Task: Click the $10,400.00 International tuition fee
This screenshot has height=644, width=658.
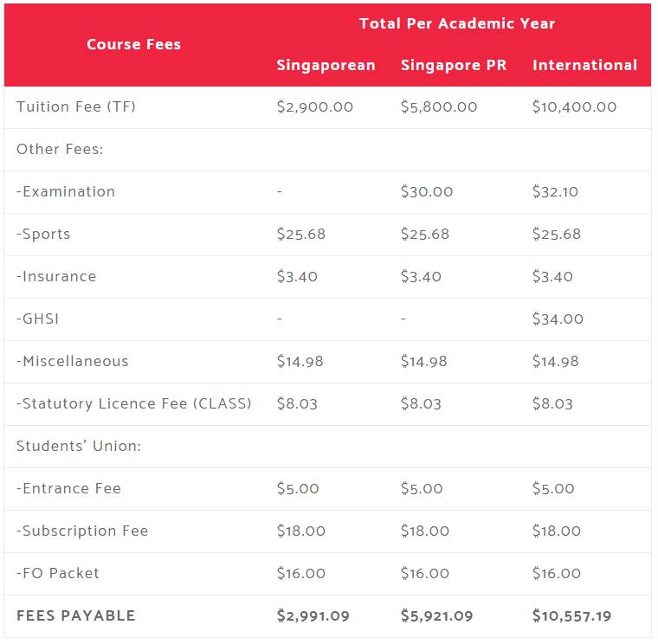Action: point(574,107)
